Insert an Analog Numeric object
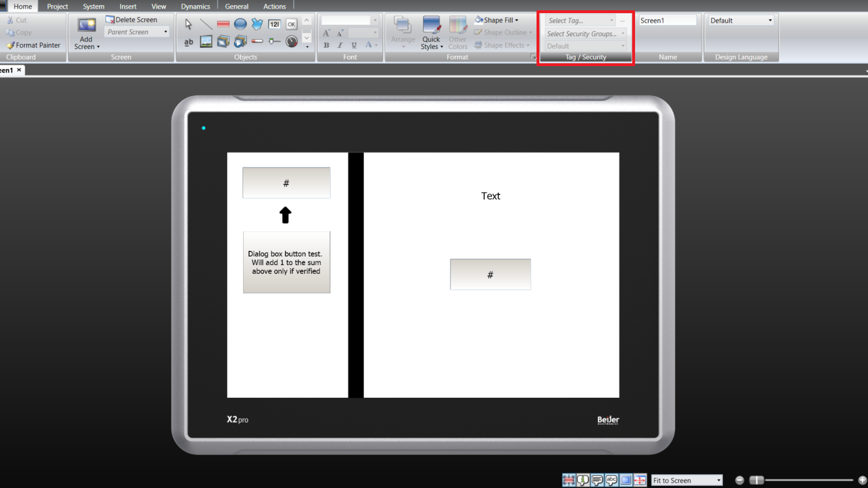This screenshot has width=868, height=488. [x=275, y=24]
